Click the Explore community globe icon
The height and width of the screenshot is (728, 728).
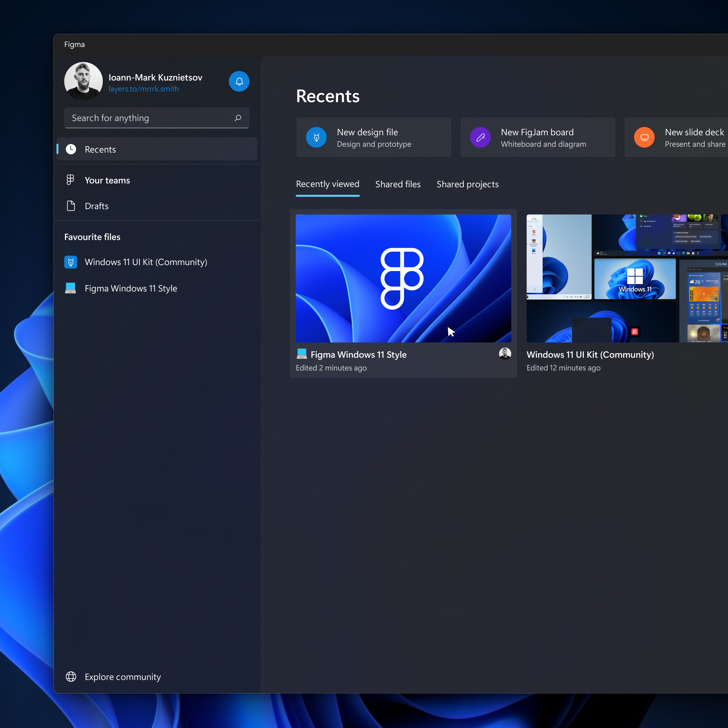(71, 677)
